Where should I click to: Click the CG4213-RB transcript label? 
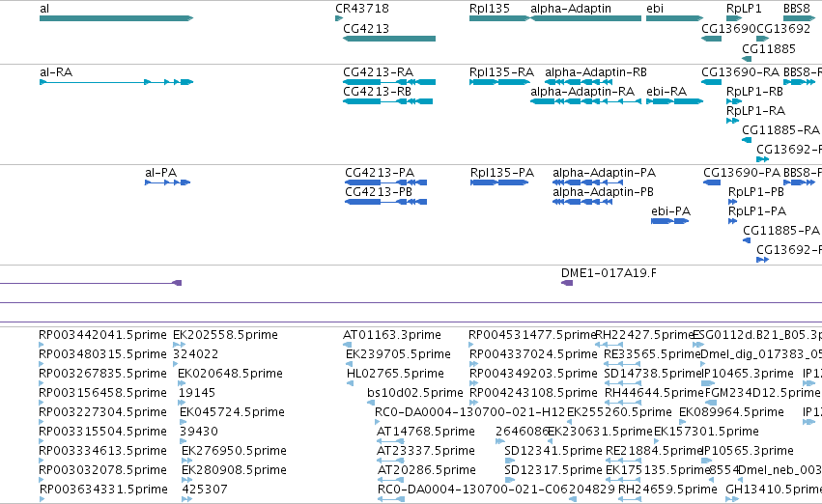(377, 91)
